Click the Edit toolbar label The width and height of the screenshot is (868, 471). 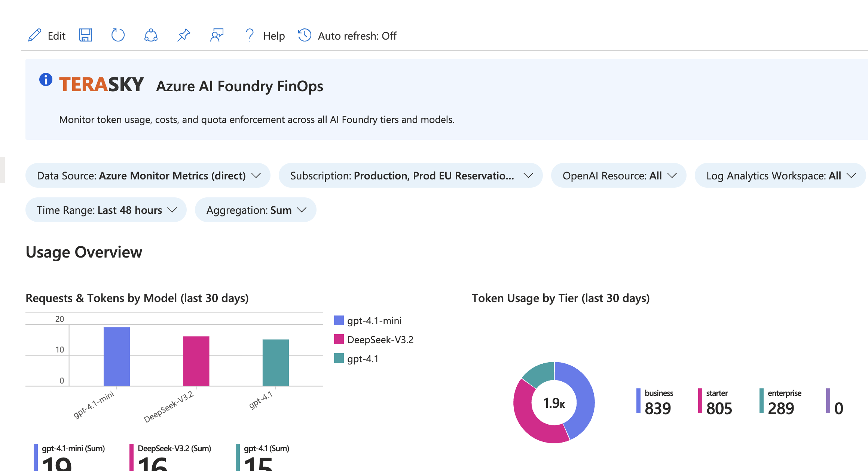[x=56, y=36]
